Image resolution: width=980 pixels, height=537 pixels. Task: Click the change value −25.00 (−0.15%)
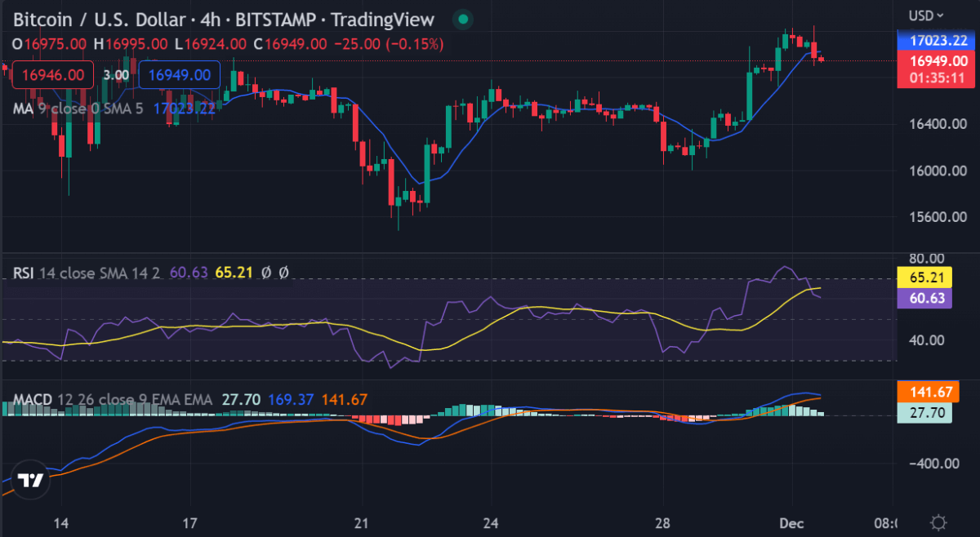click(x=388, y=43)
